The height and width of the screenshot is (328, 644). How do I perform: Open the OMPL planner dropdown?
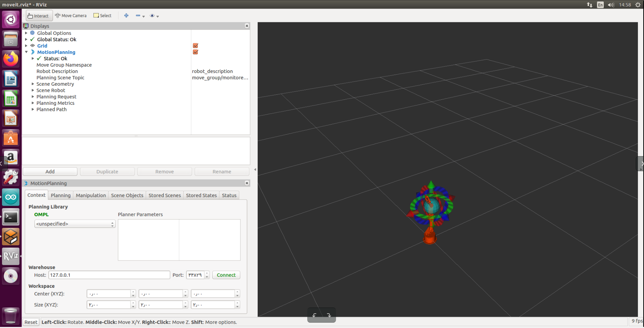[x=74, y=224]
